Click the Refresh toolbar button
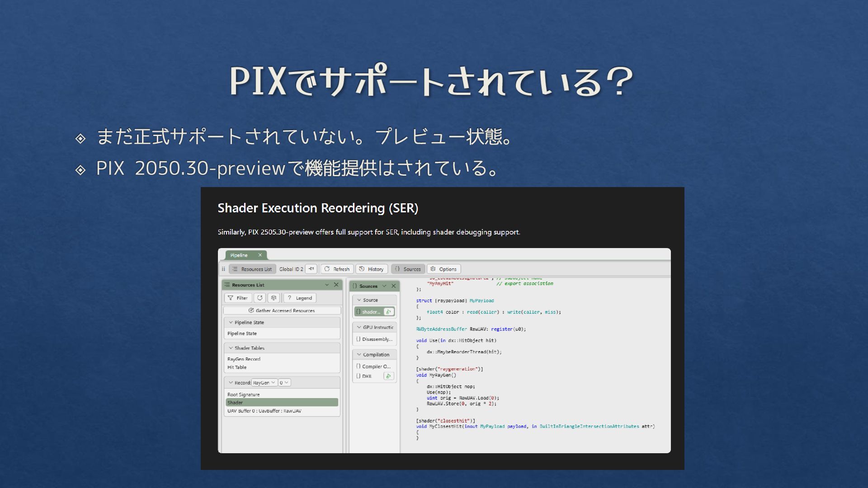 point(337,269)
